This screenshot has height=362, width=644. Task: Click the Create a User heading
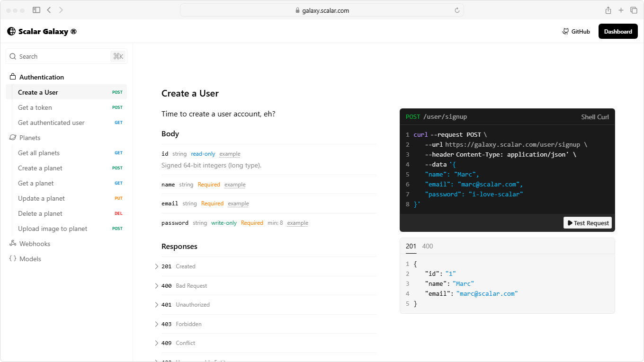pos(190,93)
